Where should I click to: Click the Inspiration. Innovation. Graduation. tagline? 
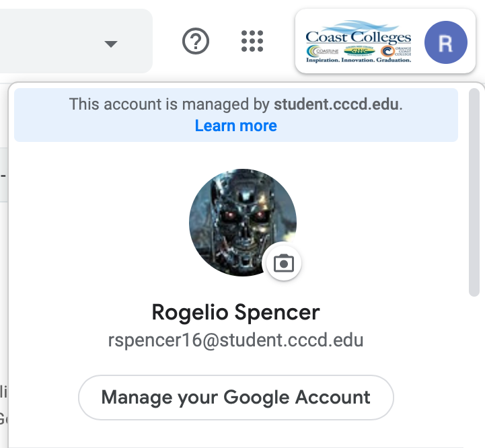click(x=358, y=61)
